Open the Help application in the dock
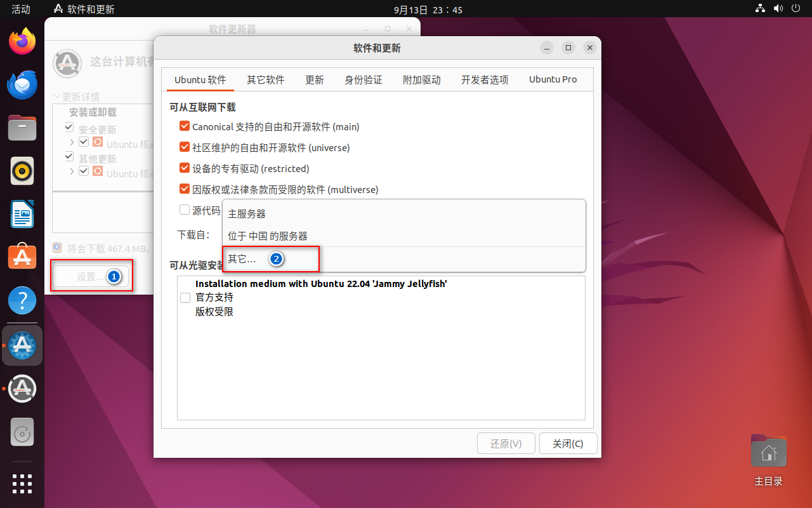The width and height of the screenshot is (812, 508). [22, 300]
